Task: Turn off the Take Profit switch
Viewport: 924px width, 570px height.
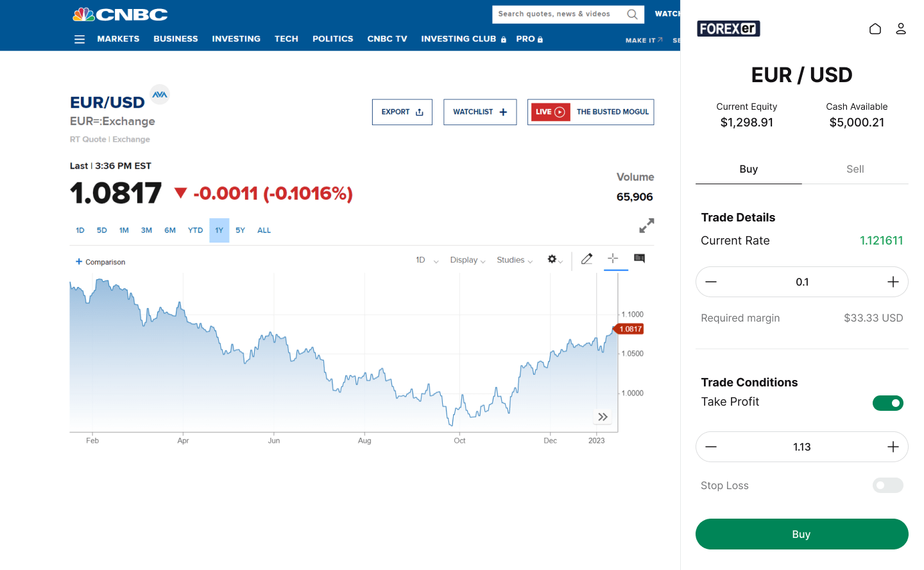Action: 888,403
